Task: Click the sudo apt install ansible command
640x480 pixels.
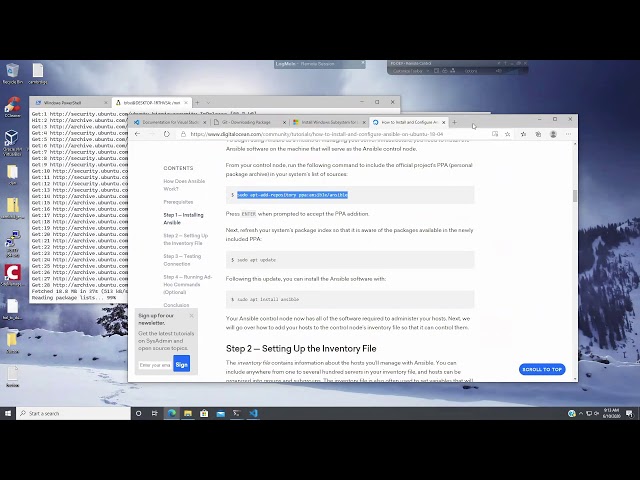Action: click(x=350, y=299)
